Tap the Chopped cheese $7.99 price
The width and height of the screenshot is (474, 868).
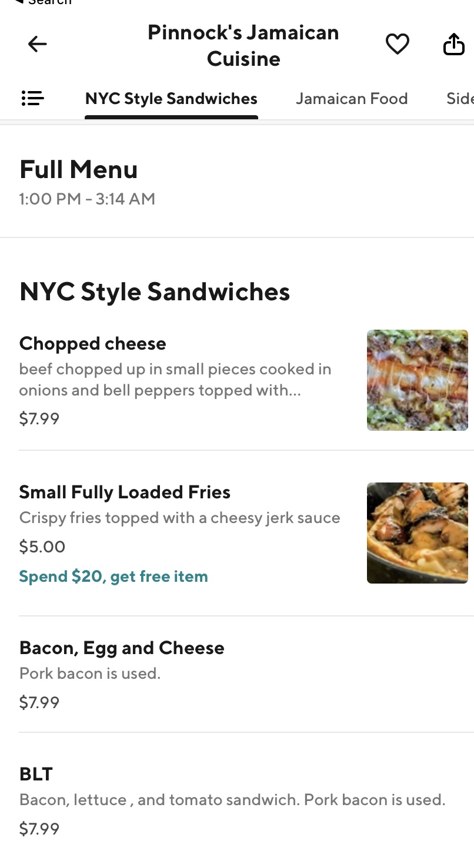[39, 419]
